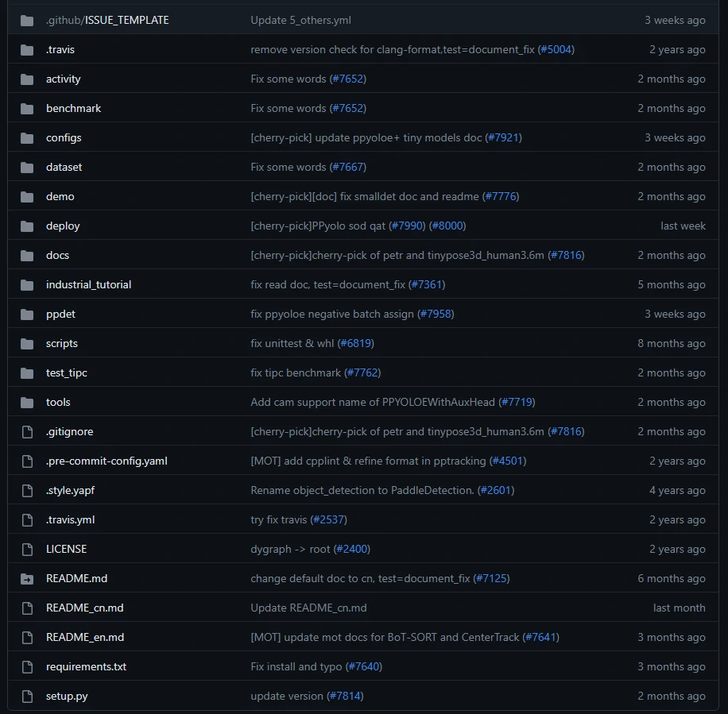Click the file icon beside .gitignore
The image size is (728, 714).
(28, 431)
